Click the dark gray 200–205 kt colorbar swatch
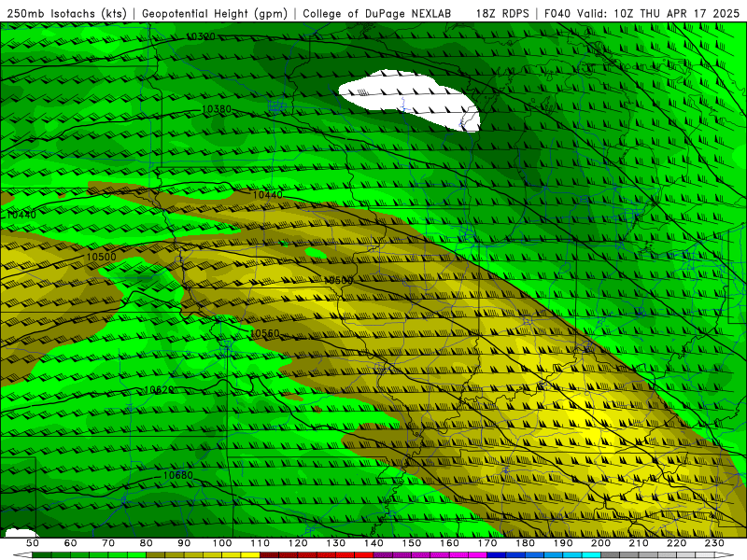This screenshot has width=747, height=560. 611,554
